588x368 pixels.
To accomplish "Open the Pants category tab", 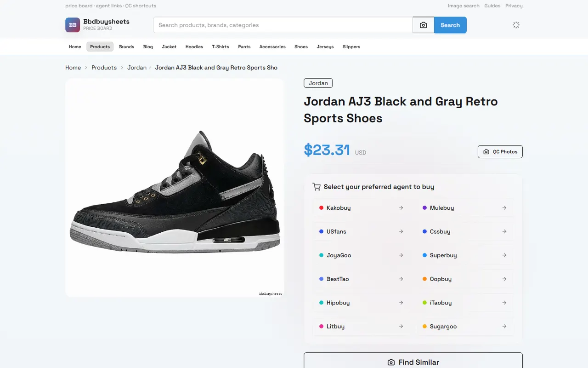I will click(x=244, y=47).
